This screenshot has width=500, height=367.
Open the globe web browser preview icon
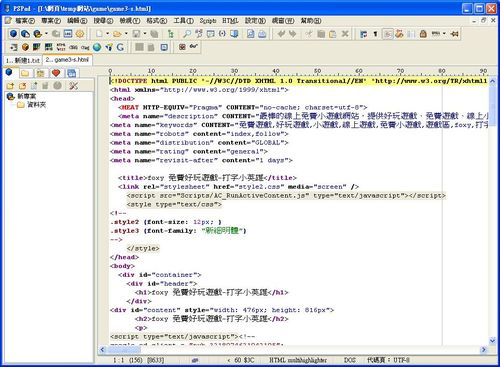(97, 47)
